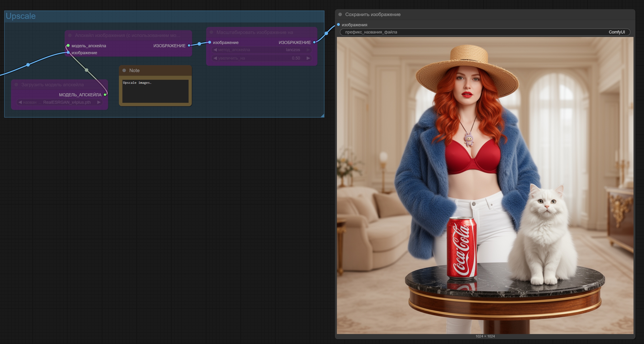Click the link midpoint between the two purple image nodes
Viewport: 644px width, 344px height.
199,44
